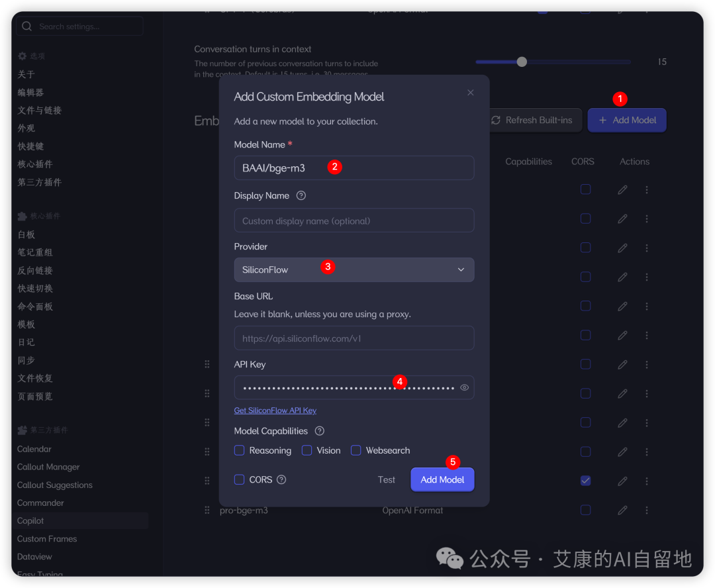This screenshot has height=588, width=715.
Task: Select the 模板 plugin entry
Action: click(26, 324)
